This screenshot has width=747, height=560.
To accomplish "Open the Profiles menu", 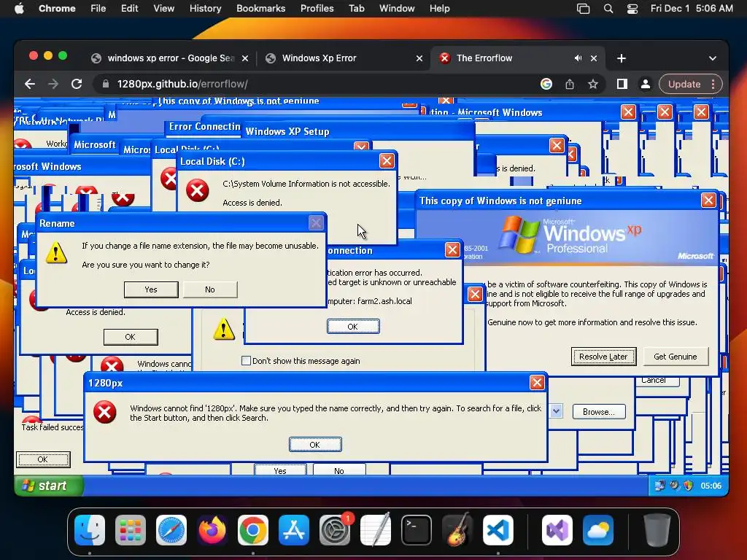I will coord(317,9).
